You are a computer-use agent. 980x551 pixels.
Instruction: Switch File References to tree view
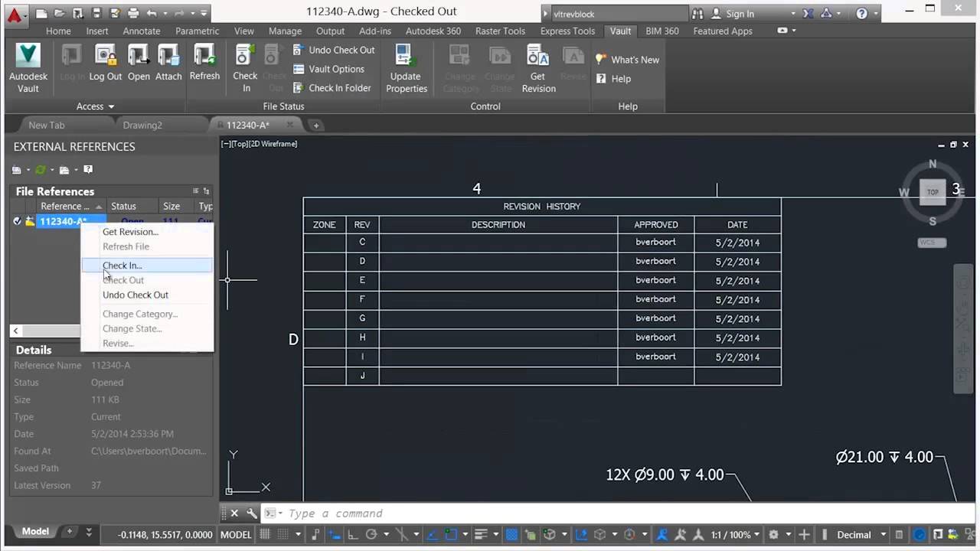pyautogui.click(x=206, y=191)
